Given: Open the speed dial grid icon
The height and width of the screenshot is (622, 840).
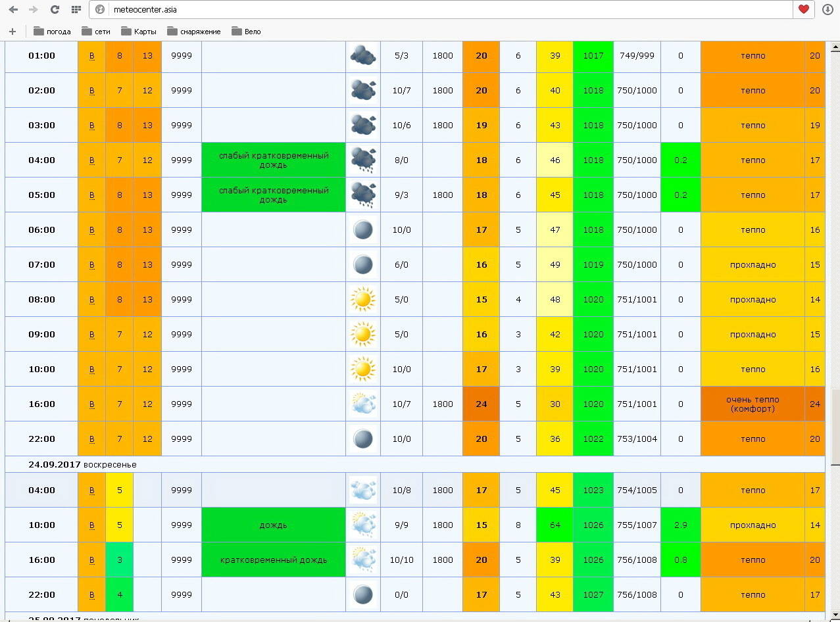Looking at the screenshot, I should 76,10.
